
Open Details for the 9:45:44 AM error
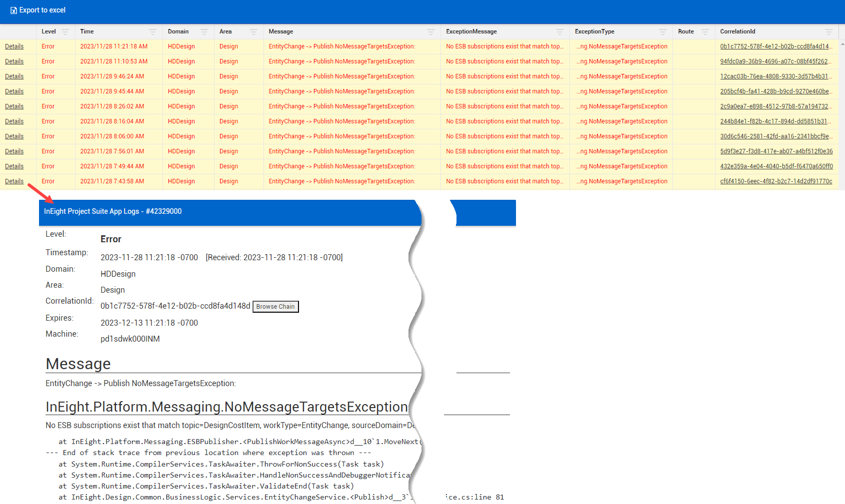[x=14, y=91]
